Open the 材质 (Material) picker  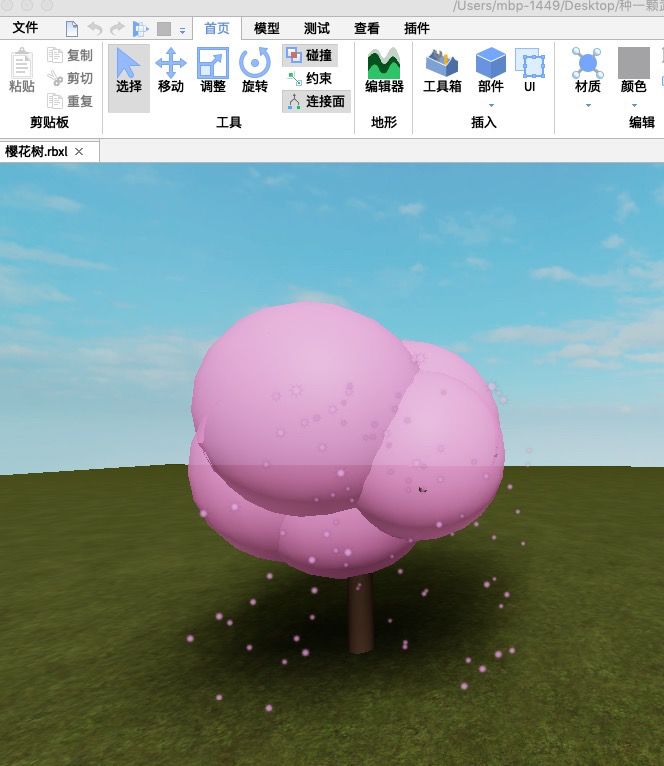pyautogui.click(x=588, y=70)
